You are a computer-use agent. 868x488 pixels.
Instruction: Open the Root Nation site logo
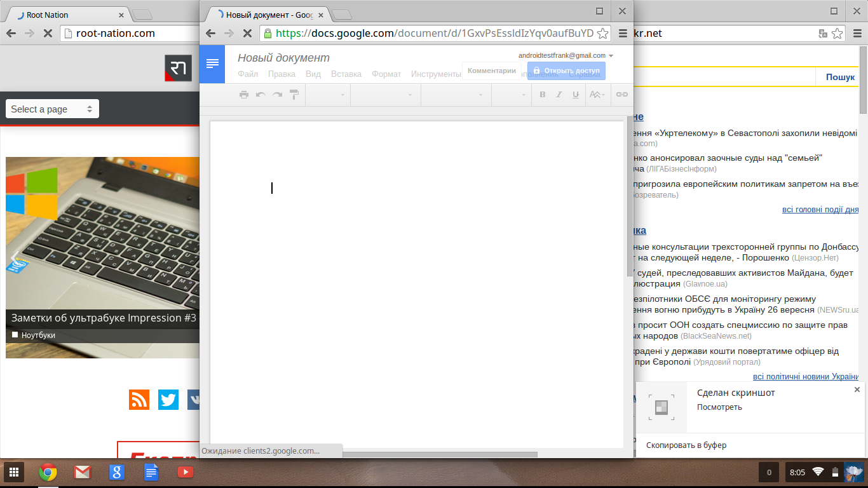coord(178,68)
